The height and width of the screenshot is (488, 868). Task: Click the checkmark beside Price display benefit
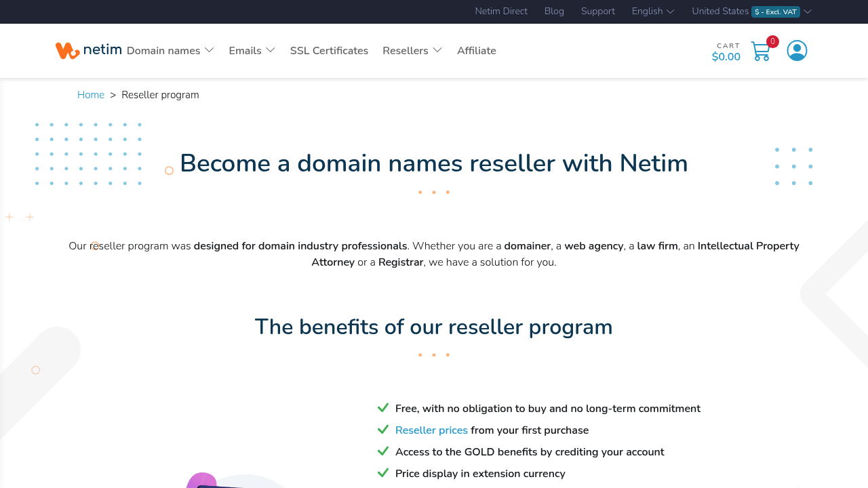coord(383,473)
